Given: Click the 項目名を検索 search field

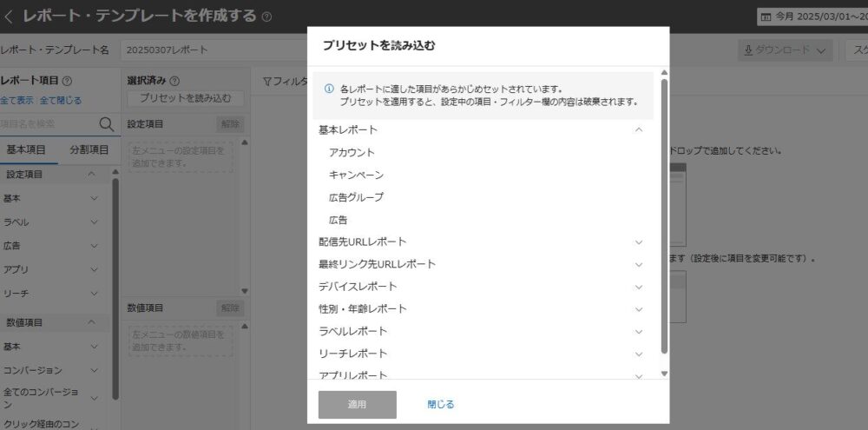Looking at the screenshot, I should pos(49,124).
